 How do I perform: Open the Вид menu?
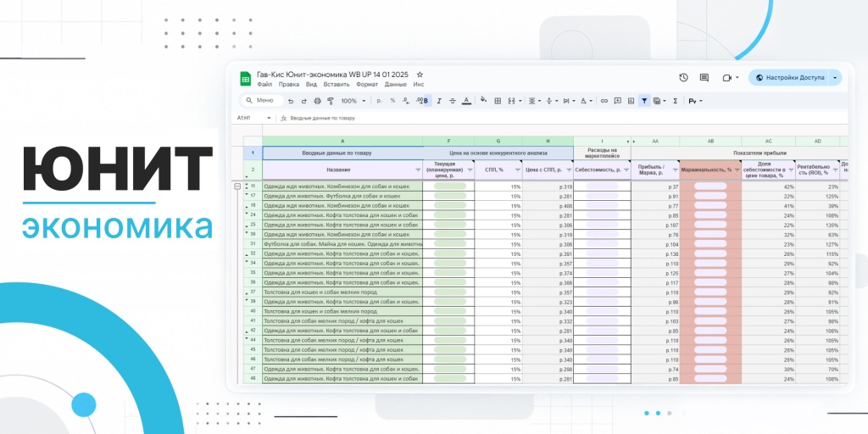pyautogui.click(x=311, y=84)
